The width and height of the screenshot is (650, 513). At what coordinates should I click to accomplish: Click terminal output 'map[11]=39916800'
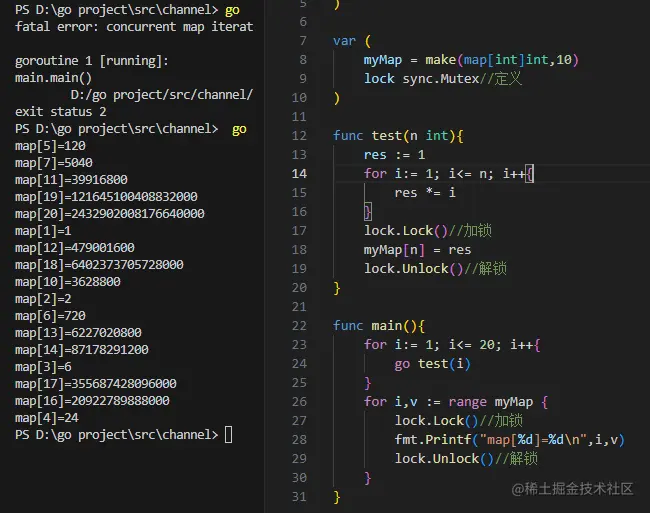pyautogui.click(x=71, y=180)
